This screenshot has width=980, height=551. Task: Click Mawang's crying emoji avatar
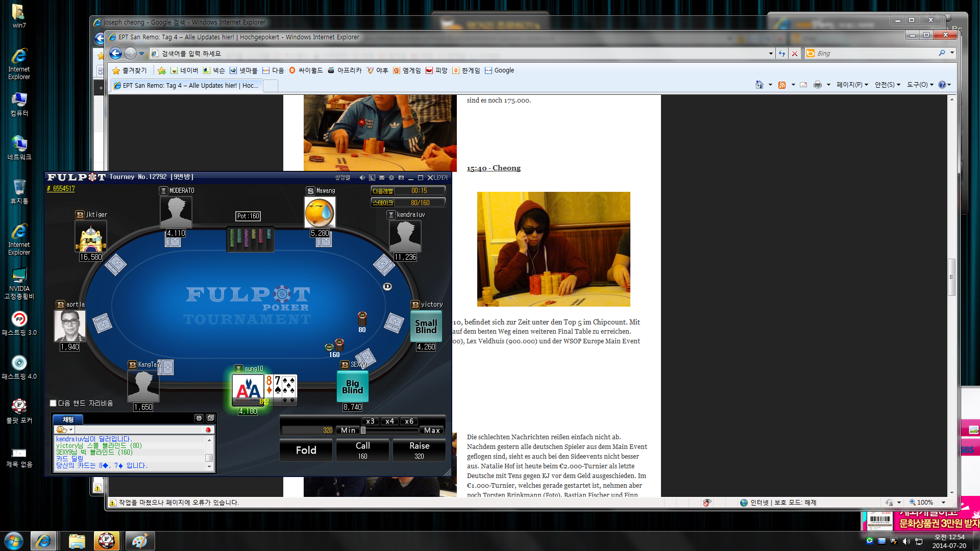pyautogui.click(x=320, y=212)
